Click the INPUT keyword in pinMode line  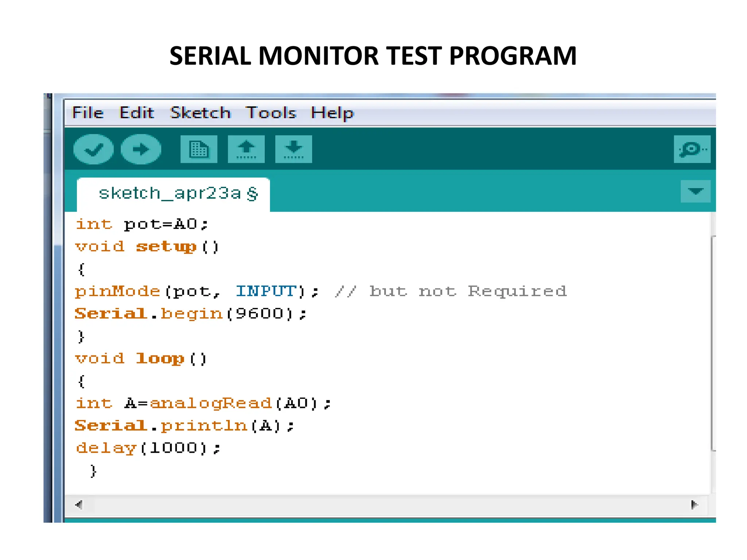tap(266, 291)
